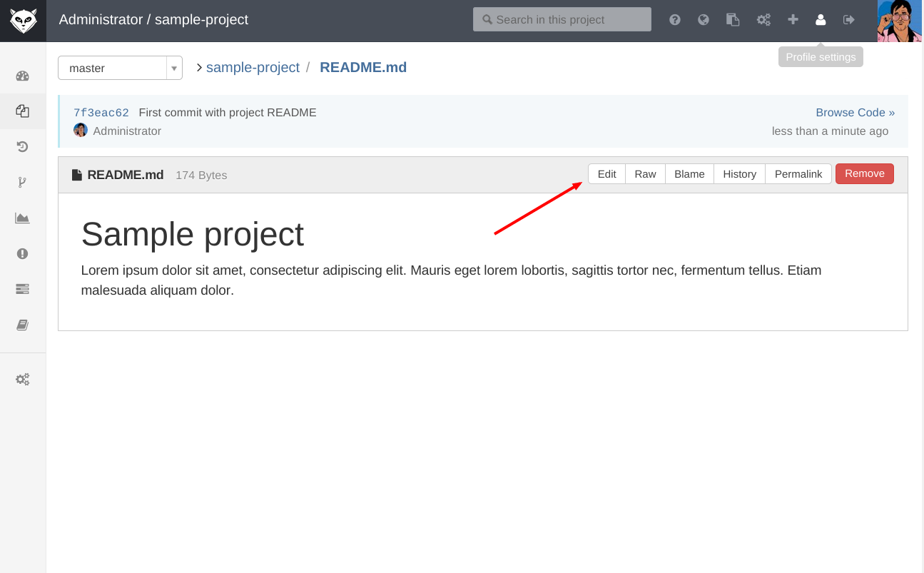View commit history from the sidebar
The width and height of the screenshot is (924, 573).
click(x=22, y=146)
